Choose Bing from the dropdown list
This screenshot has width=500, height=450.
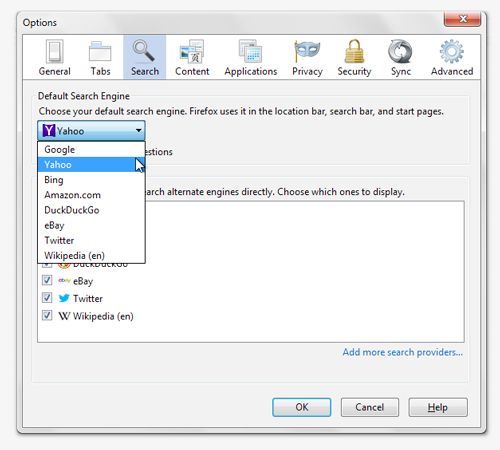tap(91, 180)
